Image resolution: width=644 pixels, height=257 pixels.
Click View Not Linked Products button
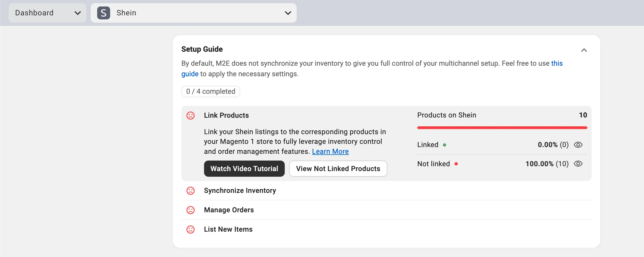click(x=338, y=169)
